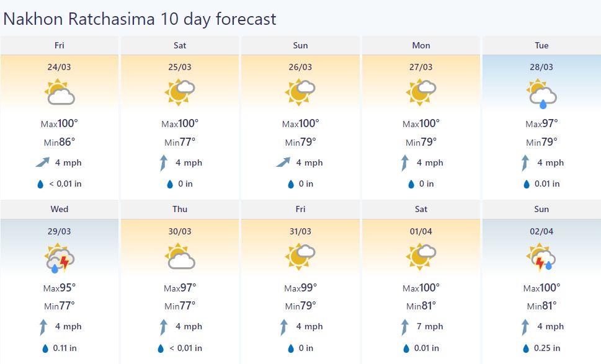Click the sunny weather icon for Sat 25/03

point(180,92)
